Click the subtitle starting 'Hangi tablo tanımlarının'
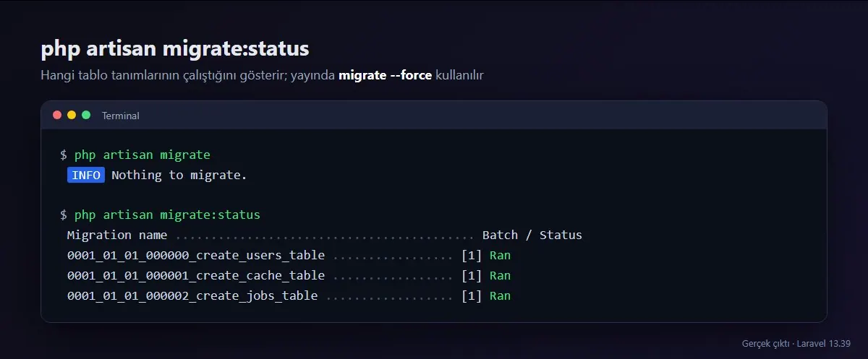 [262, 75]
